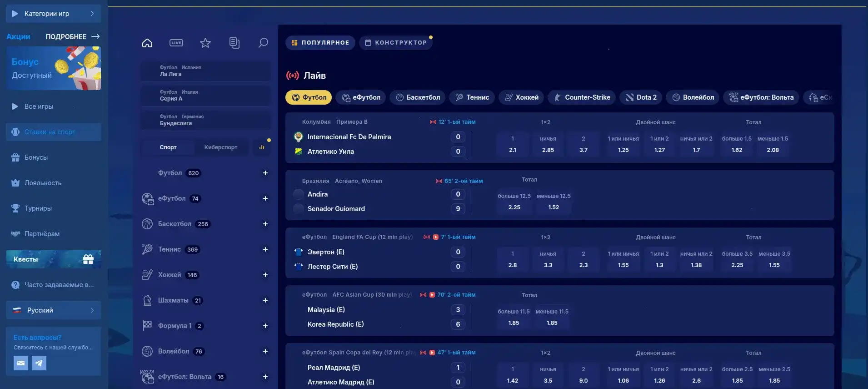Select Баскетбол live filter chip
Screen dimensions: 868x389
coord(418,97)
